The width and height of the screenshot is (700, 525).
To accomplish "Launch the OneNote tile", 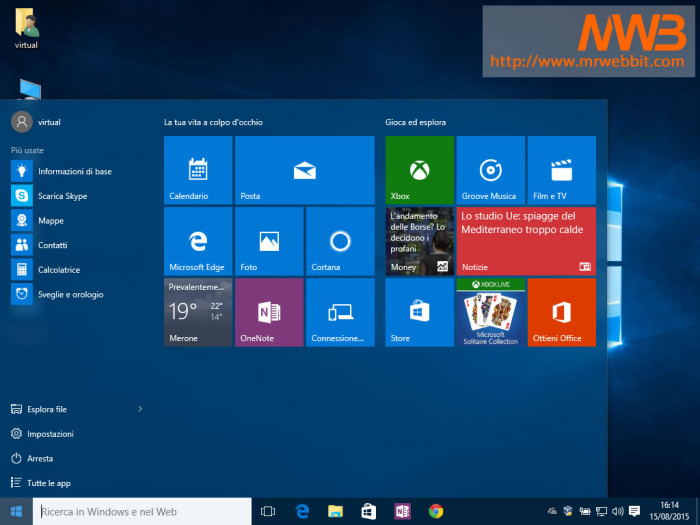I will click(x=269, y=312).
